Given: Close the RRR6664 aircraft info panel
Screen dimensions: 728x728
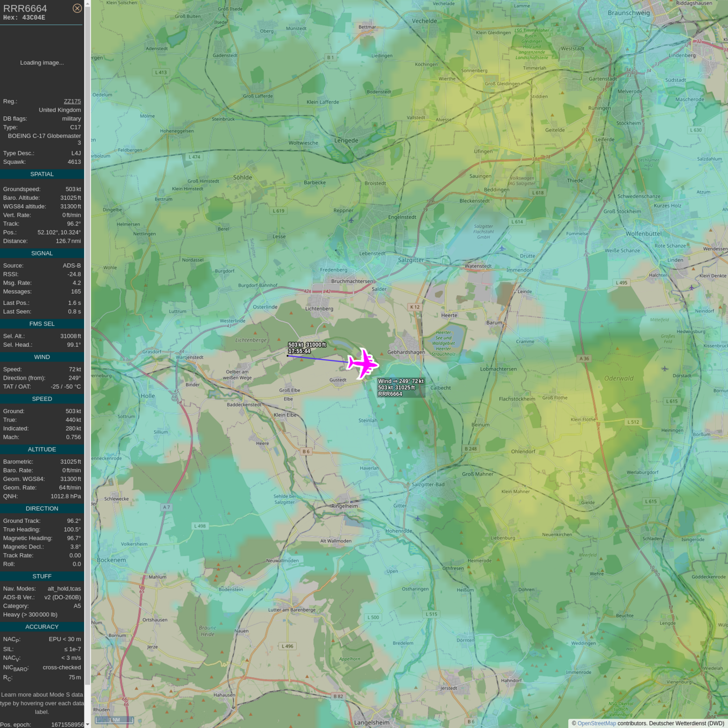Looking at the screenshot, I should (77, 8).
